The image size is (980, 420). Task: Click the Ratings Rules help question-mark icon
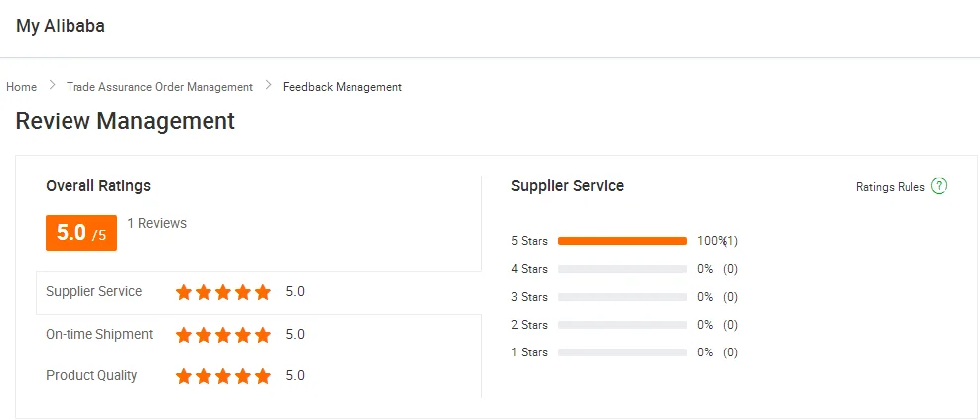(x=939, y=186)
